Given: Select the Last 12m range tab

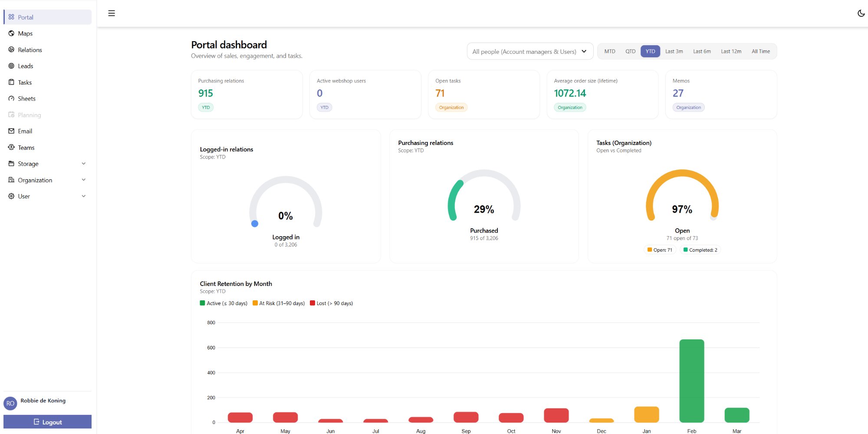Looking at the screenshot, I should pos(731,51).
